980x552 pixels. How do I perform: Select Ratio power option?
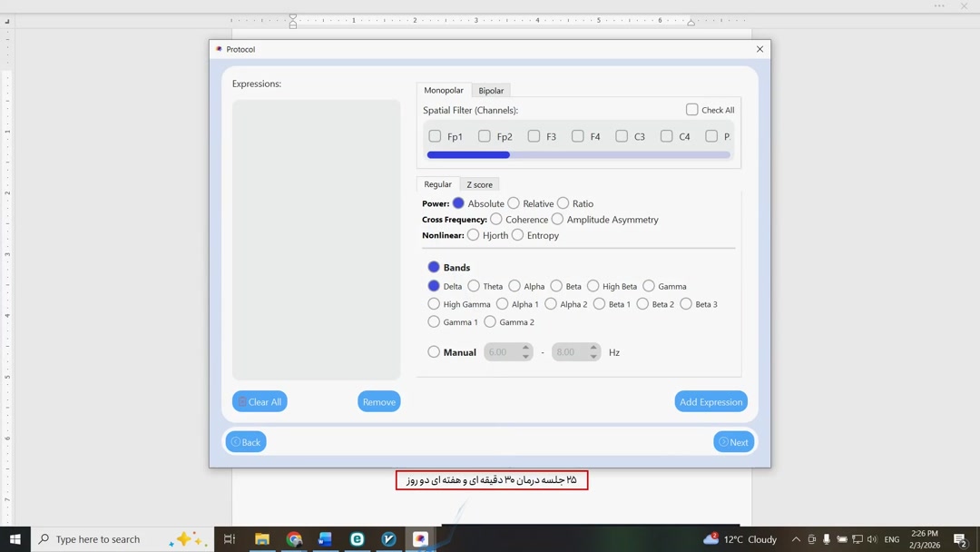coord(563,203)
